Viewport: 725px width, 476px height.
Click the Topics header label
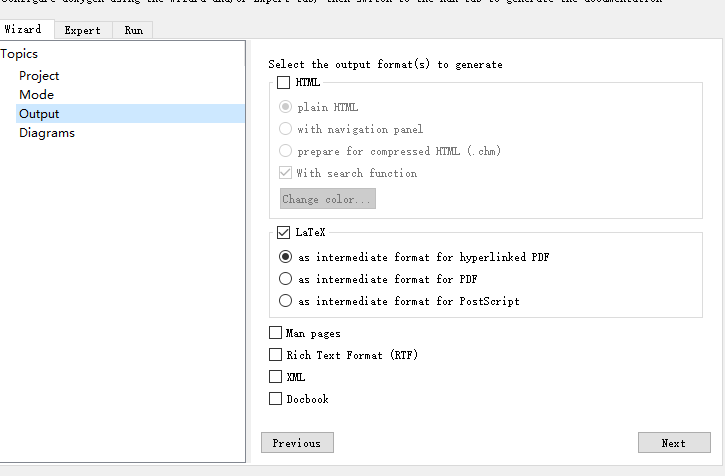coord(20,54)
